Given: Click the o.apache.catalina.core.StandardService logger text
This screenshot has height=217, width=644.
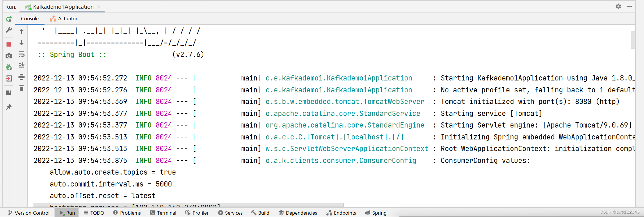Looking at the screenshot, I should tap(343, 114).
